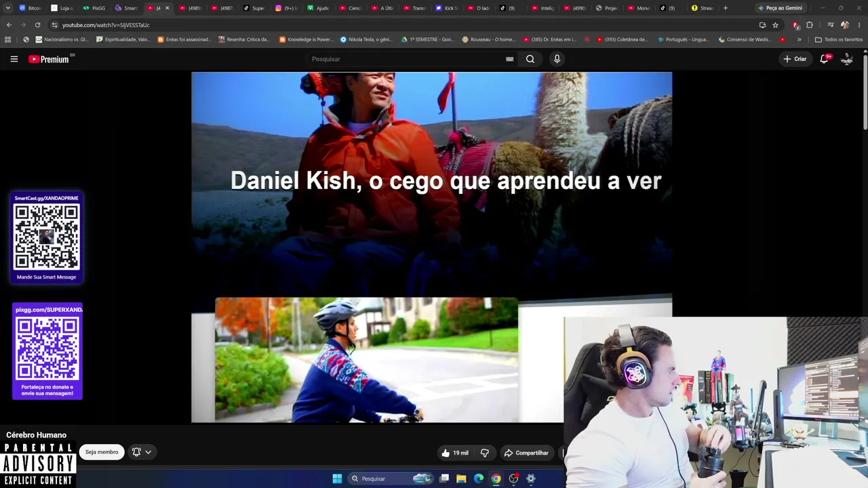Open the Espiritualidade, Valo... bookmark
Screen dimensions: 868x488
123,39
